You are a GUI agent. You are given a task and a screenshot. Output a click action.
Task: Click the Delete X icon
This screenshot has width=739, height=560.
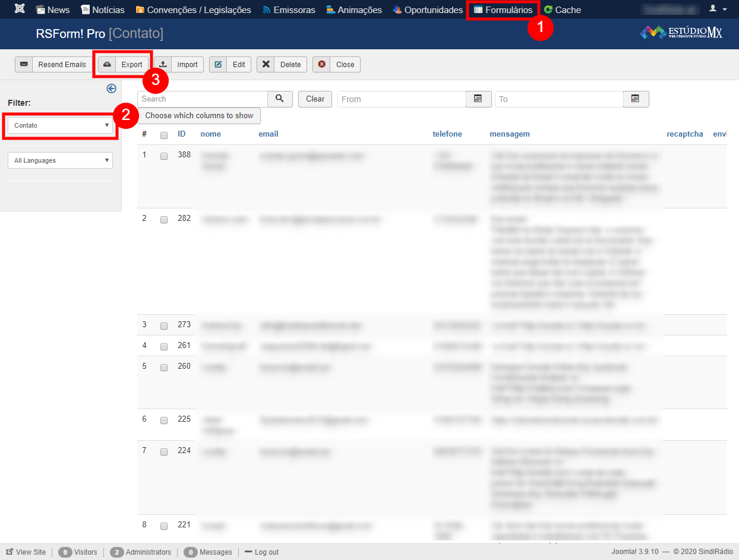[x=266, y=65]
